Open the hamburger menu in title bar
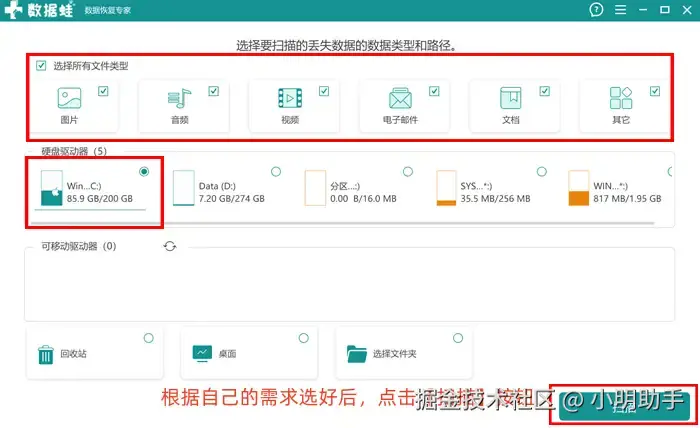 click(621, 9)
